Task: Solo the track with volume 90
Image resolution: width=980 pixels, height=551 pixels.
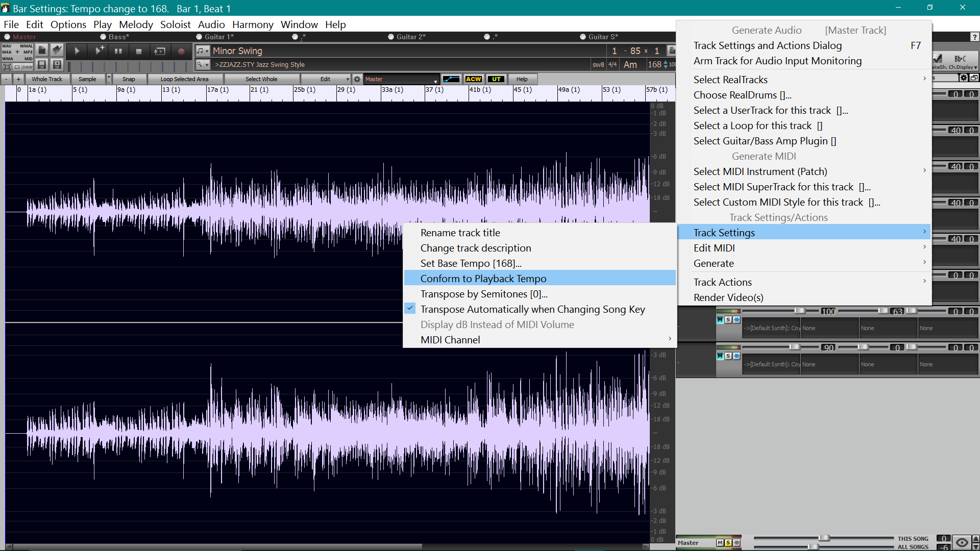Action: click(x=728, y=356)
